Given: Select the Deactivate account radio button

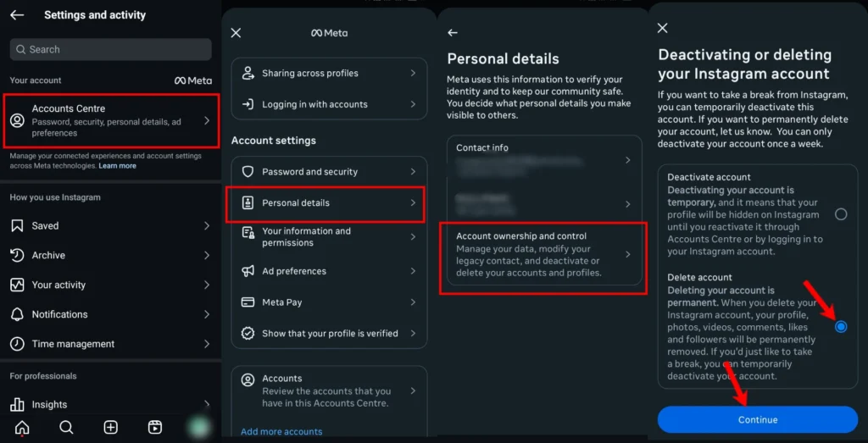Looking at the screenshot, I should click(x=841, y=214).
